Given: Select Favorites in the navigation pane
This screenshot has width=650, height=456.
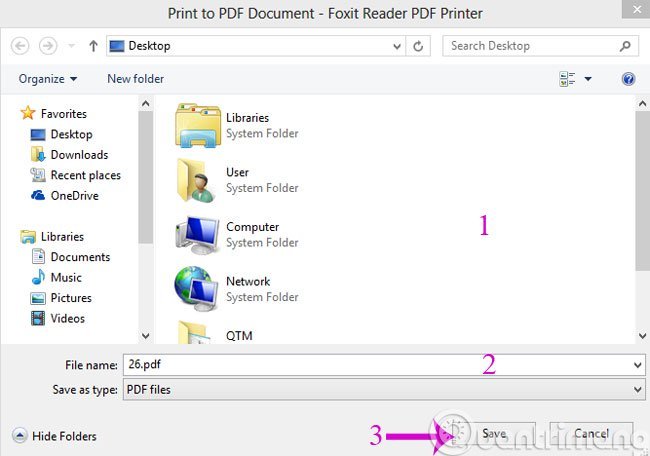Looking at the screenshot, I should coord(64,114).
